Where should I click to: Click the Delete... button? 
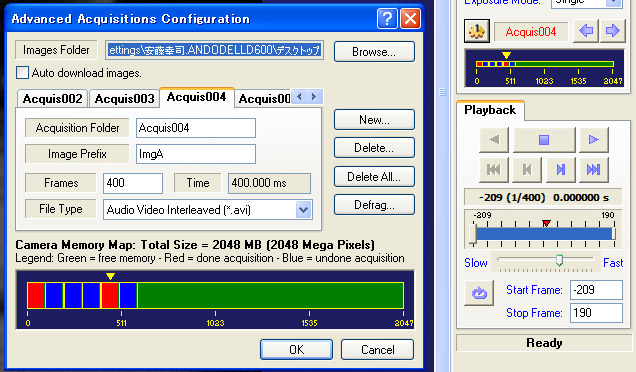pos(374,148)
